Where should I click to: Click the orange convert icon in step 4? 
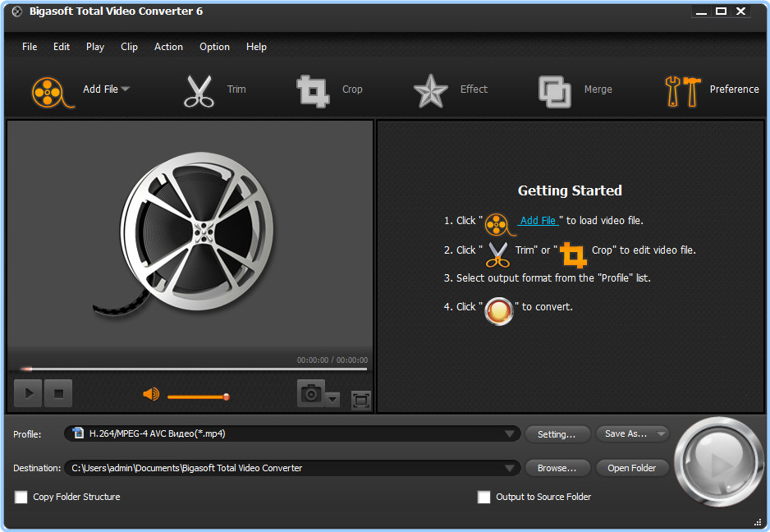click(499, 311)
